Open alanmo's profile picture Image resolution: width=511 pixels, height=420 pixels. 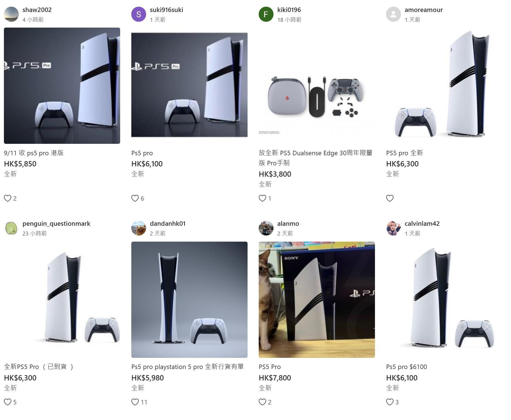(x=266, y=228)
